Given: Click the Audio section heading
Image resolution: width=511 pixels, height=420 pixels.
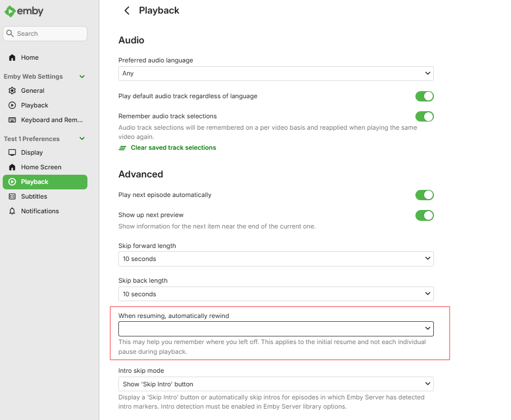Looking at the screenshot, I should pos(131,40).
